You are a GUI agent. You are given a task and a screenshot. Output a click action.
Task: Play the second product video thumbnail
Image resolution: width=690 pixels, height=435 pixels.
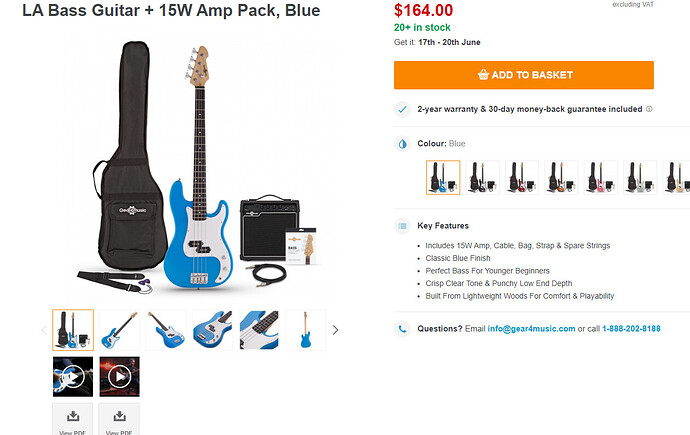(x=120, y=377)
